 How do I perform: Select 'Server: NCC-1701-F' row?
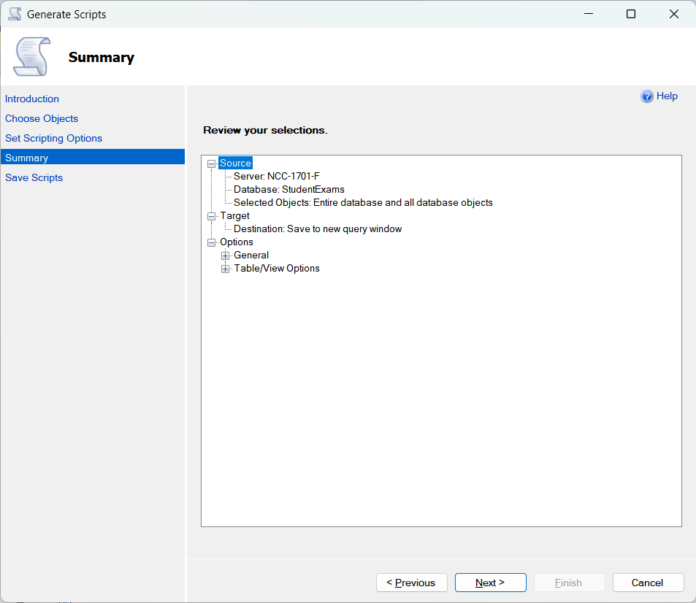tap(277, 176)
